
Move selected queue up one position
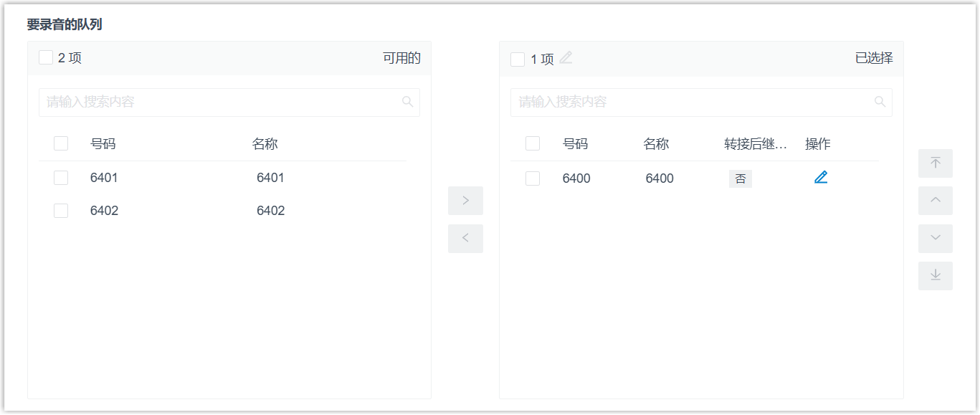pos(936,201)
